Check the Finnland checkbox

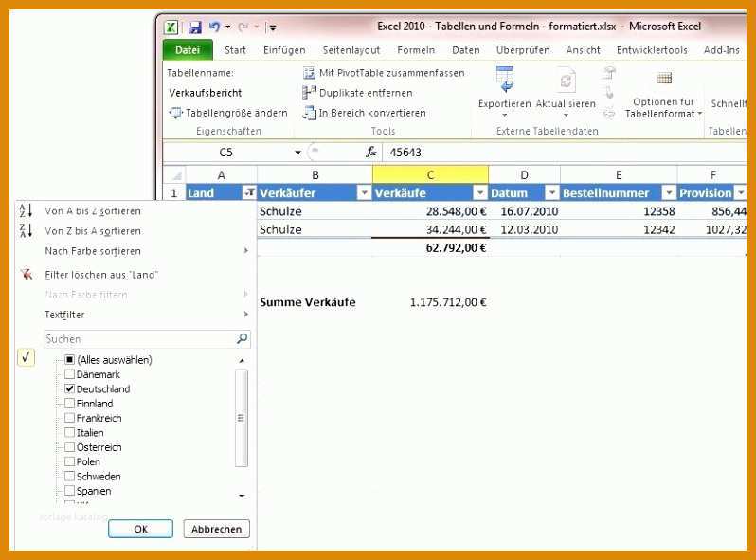point(69,404)
